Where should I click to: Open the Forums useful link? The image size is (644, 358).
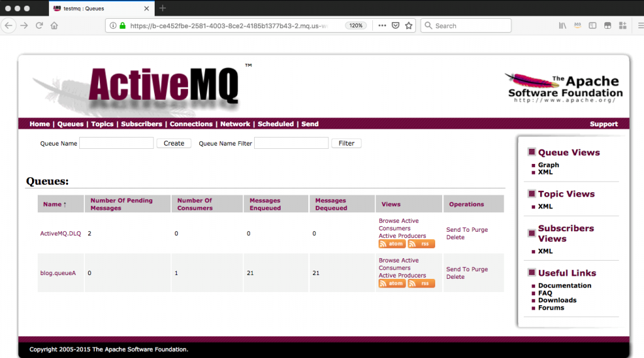coord(551,308)
